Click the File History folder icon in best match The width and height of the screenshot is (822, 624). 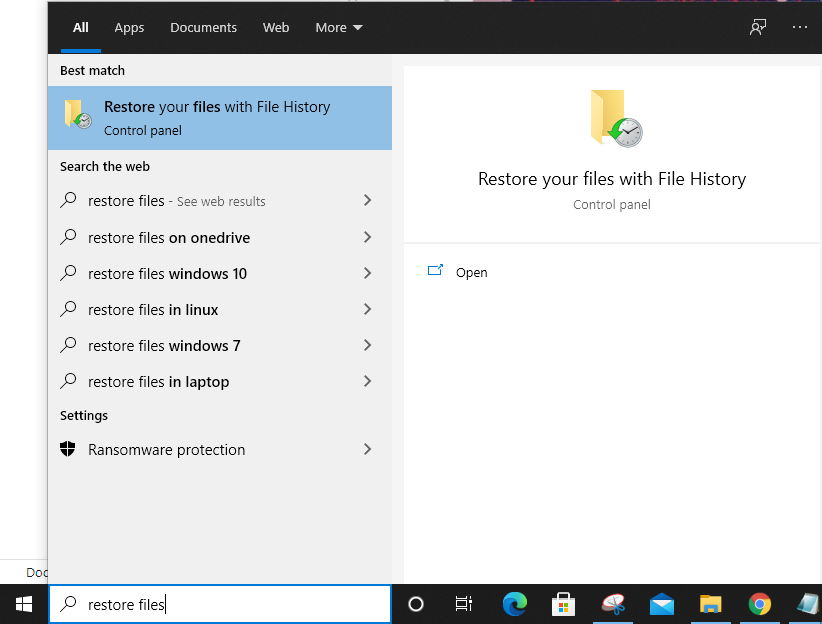pyautogui.click(x=78, y=114)
